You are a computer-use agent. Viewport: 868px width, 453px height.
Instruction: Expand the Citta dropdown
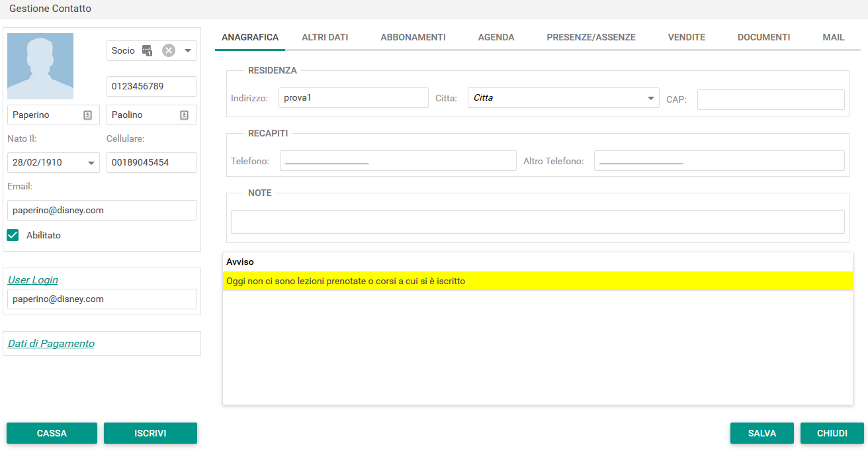tap(650, 98)
